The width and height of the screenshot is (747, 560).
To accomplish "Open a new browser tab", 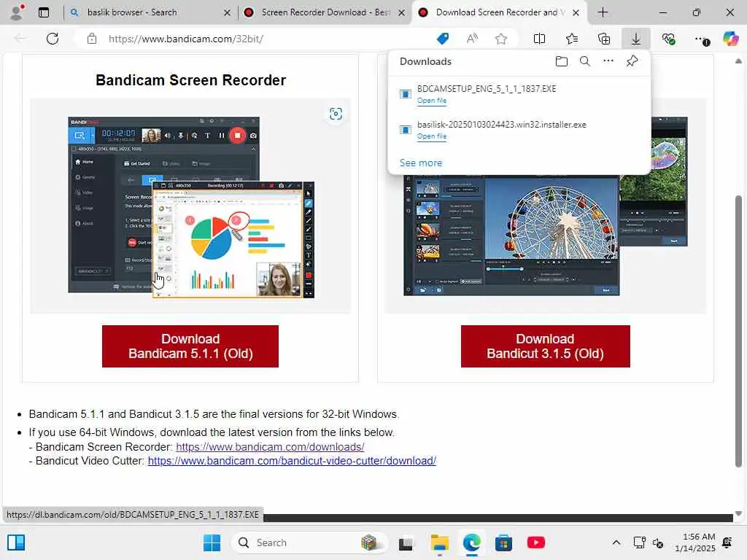I will coord(603,12).
